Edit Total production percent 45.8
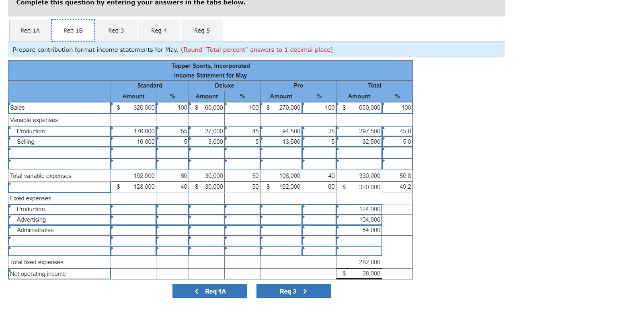644x314 pixels. point(397,131)
